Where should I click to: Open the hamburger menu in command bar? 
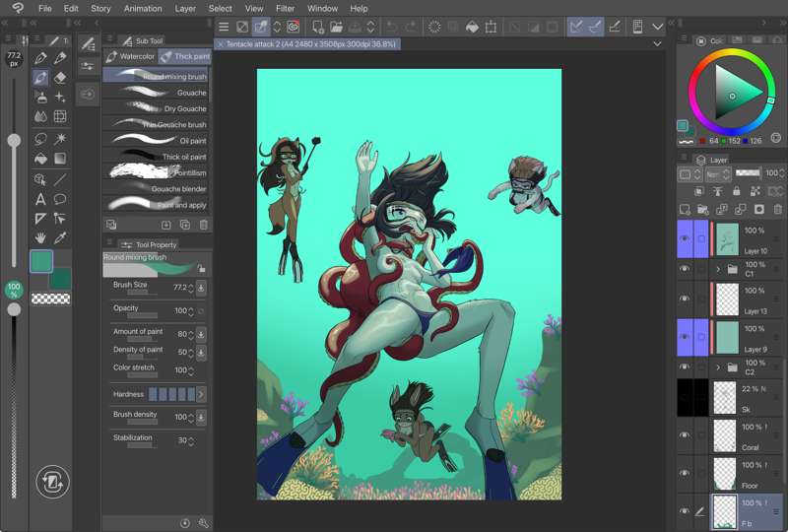pyautogui.click(x=224, y=27)
